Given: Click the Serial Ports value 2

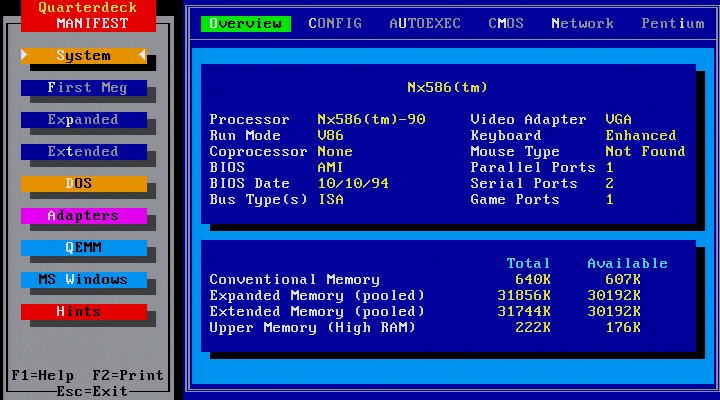Looking at the screenshot, I should point(609,184).
